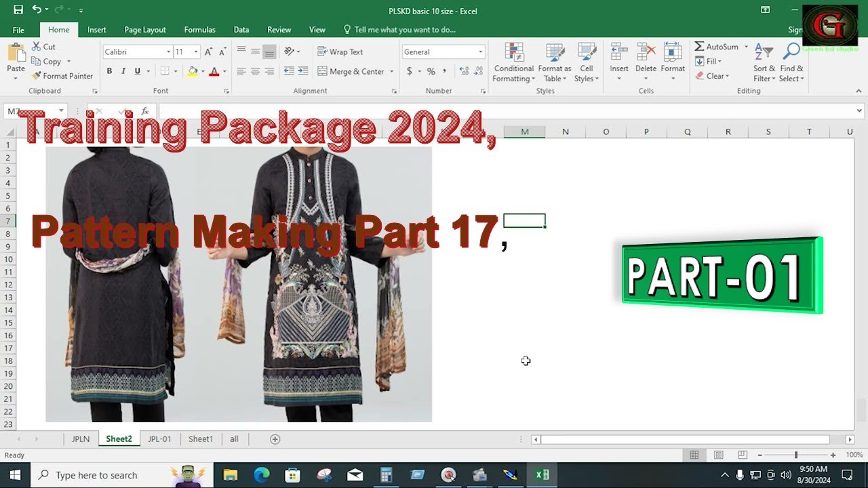868x488 pixels.
Task: Open Microsoft Edge from the taskbar
Action: (x=261, y=475)
